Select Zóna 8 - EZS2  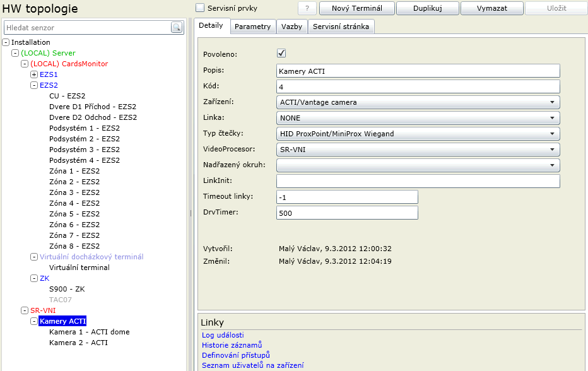(74, 246)
